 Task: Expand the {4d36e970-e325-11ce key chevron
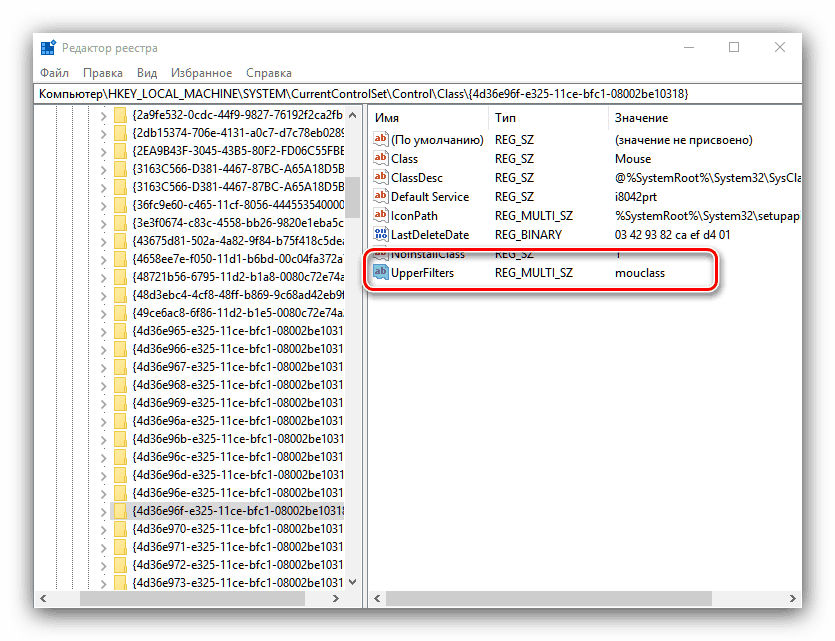pyautogui.click(x=103, y=530)
